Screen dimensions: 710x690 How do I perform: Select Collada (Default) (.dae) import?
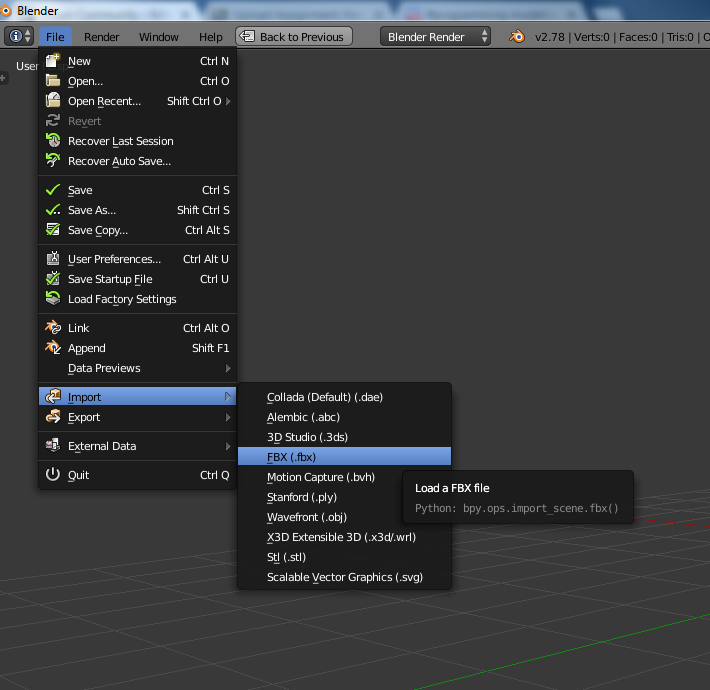pyautogui.click(x=344, y=397)
